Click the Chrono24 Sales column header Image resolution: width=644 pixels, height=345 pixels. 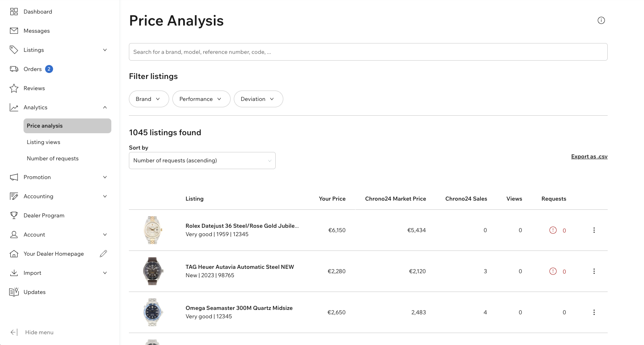[x=466, y=199]
